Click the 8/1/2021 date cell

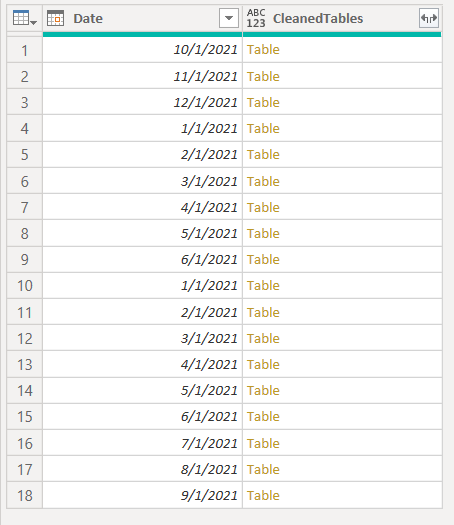pos(142,469)
